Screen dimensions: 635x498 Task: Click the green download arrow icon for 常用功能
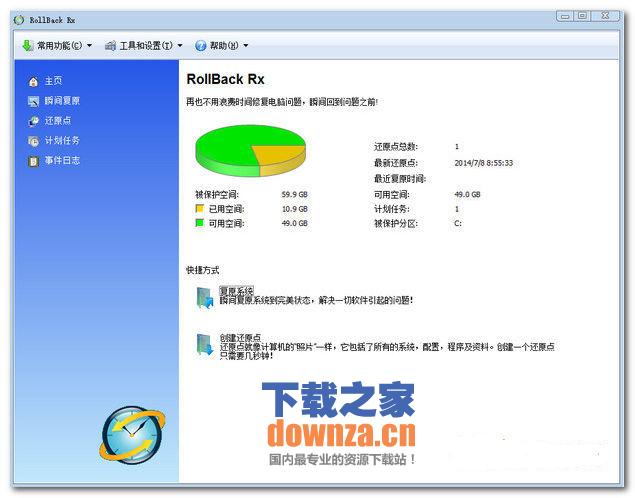click(x=28, y=46)
